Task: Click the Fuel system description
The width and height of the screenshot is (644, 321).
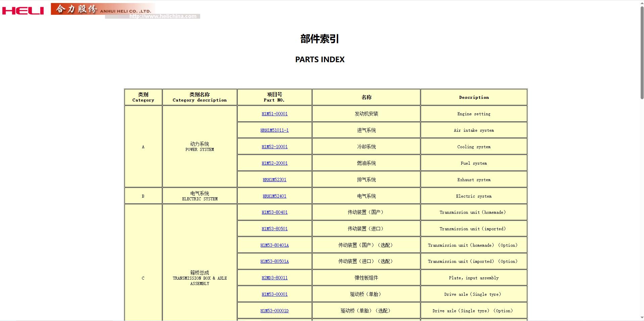Action: 474,163
